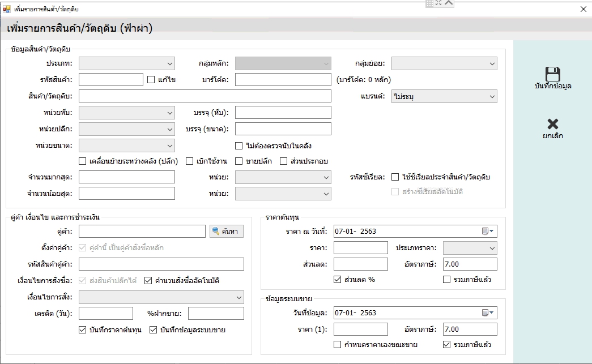Open the แบรนด์ dropdown showing ไม่ระบุ
The width and height of the screenshot is (592, 364).
point(444,96)
